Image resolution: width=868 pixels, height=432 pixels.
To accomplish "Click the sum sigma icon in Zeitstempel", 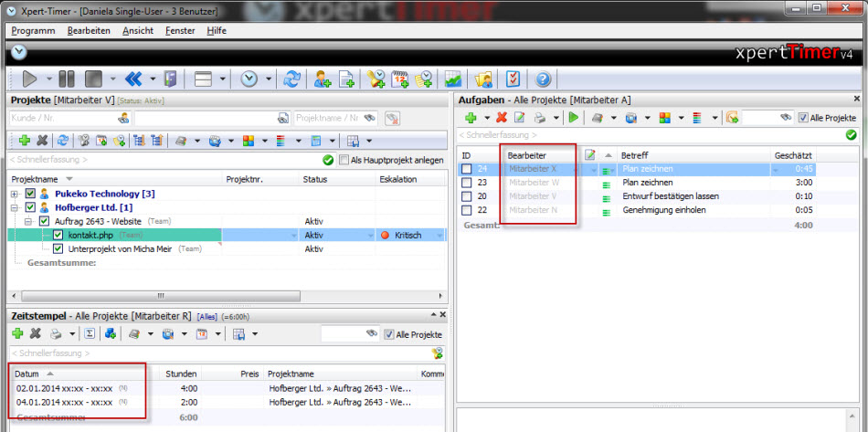I will click(x=90, y=333).
